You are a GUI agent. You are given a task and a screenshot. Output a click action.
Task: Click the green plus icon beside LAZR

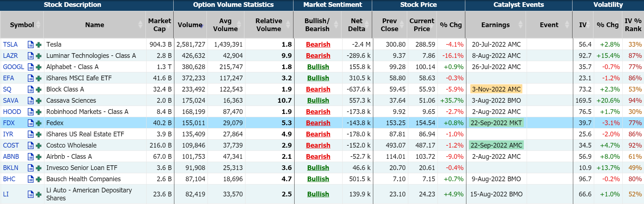tap(39, 56)
